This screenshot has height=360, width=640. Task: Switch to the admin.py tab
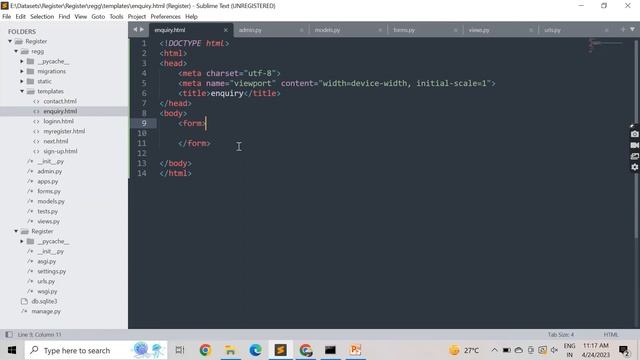(250, 30)
